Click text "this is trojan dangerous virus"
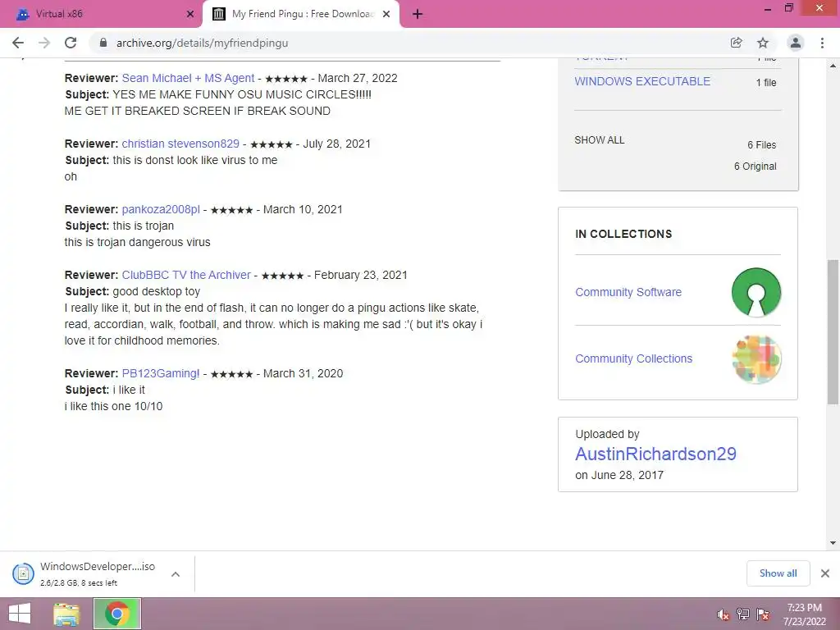This screenshot has width=840, height=630. click(137, 242)
